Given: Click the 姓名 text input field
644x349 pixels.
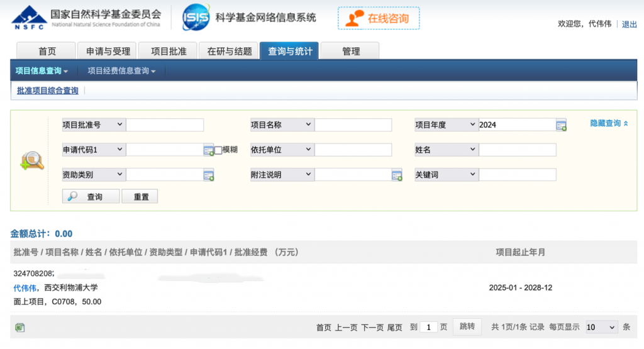Looking at the screenshot, I should (517, 150).
